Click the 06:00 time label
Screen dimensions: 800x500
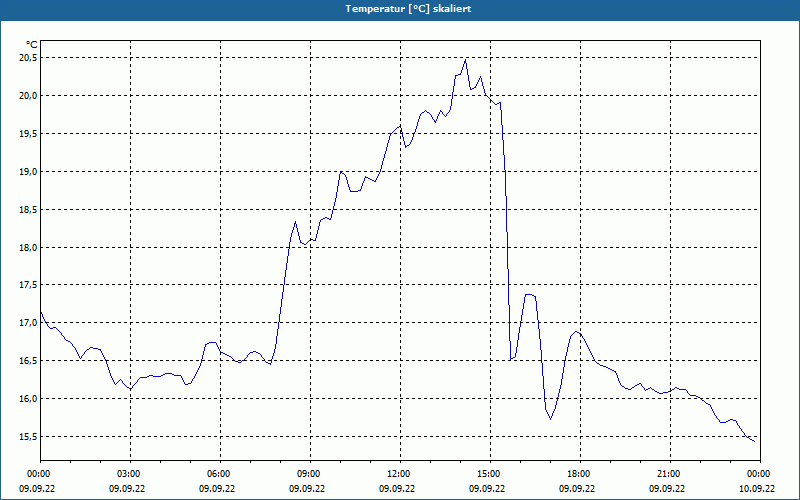pos(220,474)
